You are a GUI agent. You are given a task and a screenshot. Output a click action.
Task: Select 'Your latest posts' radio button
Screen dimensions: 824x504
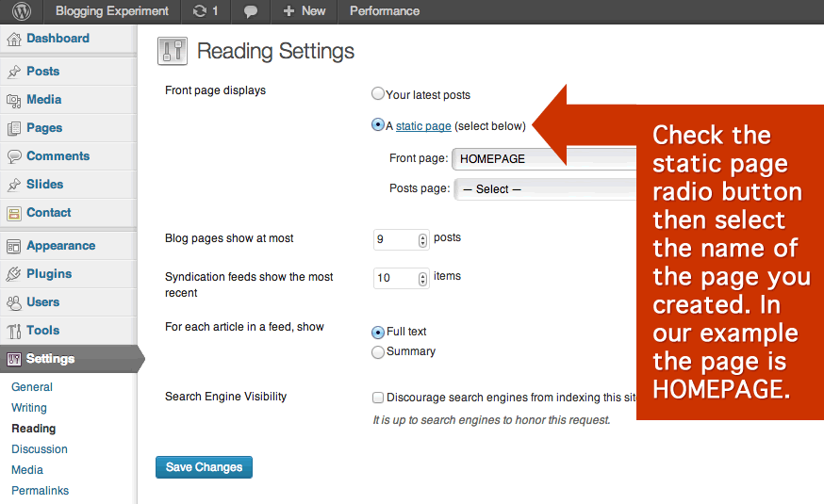(x=378, y=94)
